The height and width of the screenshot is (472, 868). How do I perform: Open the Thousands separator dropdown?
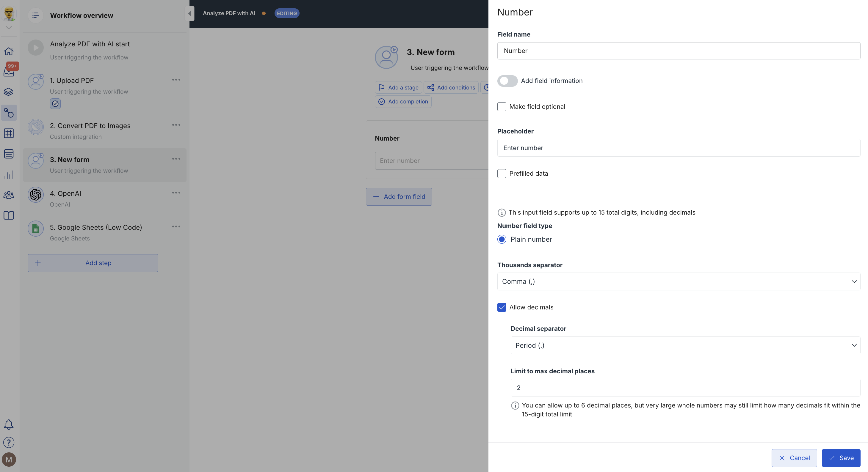[x=678, y=281]
